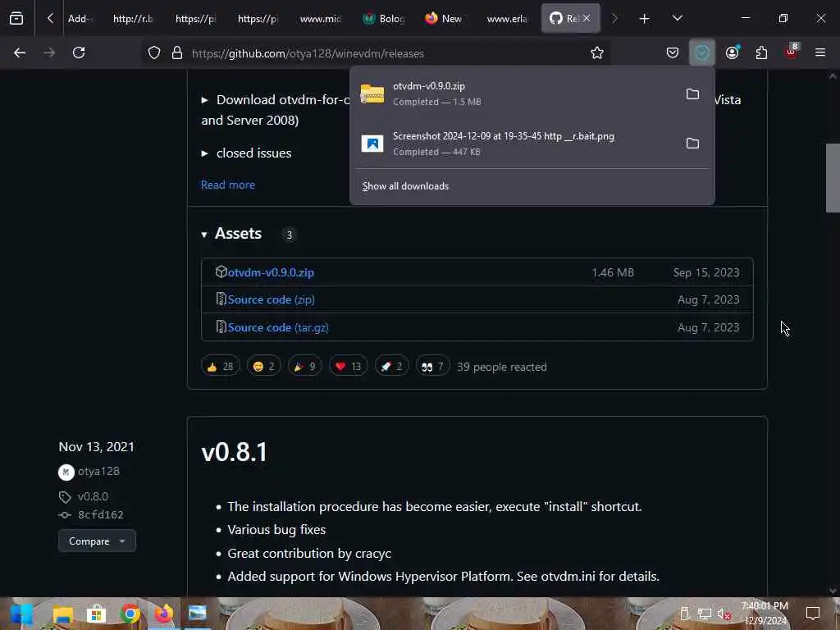Image resolution: width=840 pixels, height=630 pixels.
Task: Toggle the hooray party reaction
Action: tap(304, 367)
